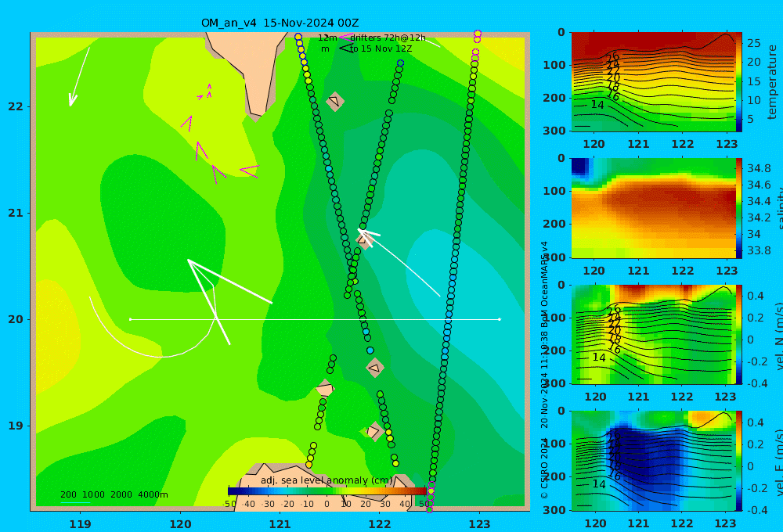
Task: Click latitude label 20 on the main map
Action: point(16,319)
